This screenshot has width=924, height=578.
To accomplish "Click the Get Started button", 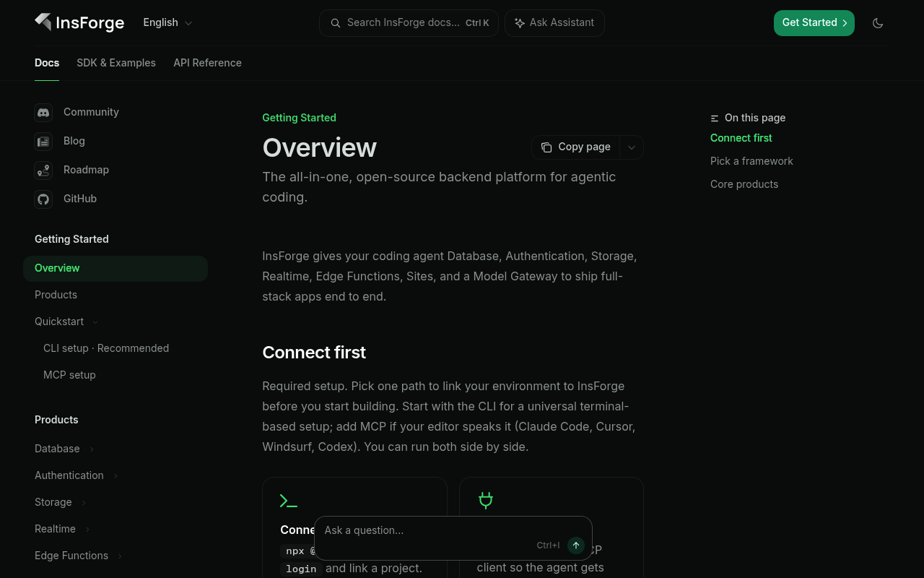I will point(814,23).
